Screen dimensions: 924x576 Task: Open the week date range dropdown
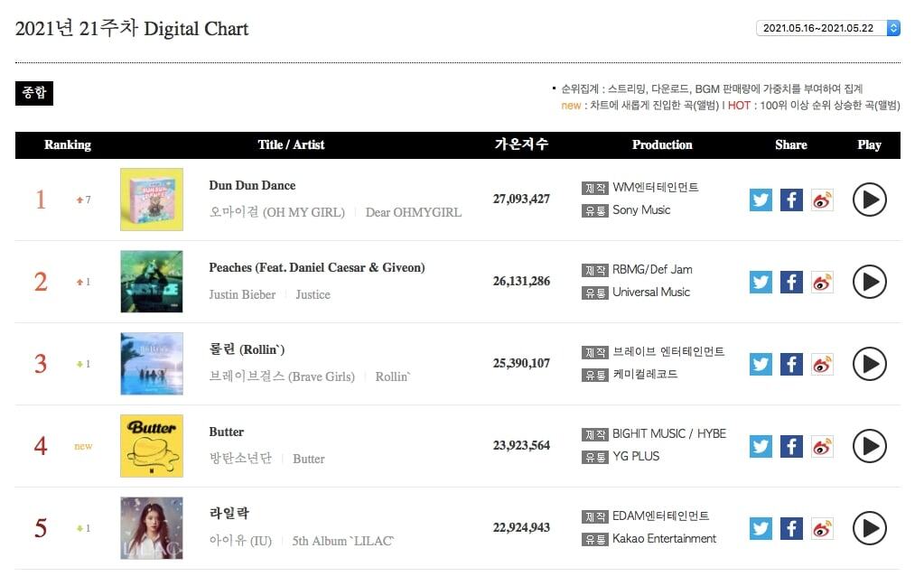(828, 28)
